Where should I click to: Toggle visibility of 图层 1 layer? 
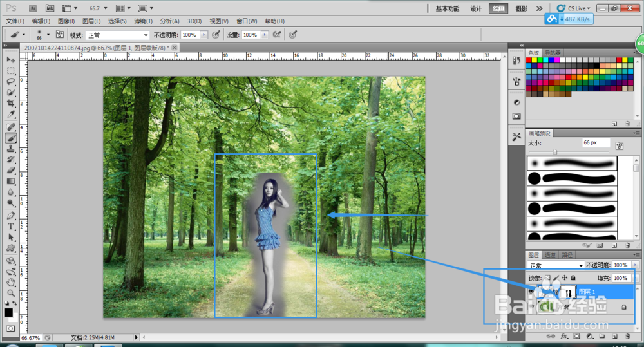point(531,292)
